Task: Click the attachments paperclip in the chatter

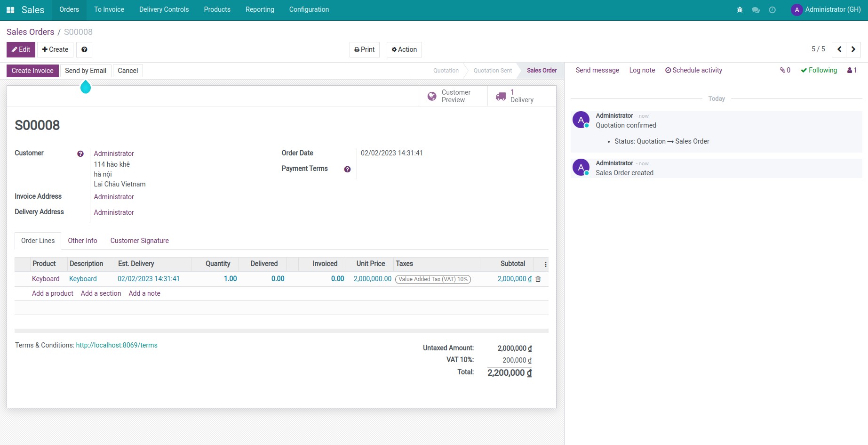Action: click(x=784, y=70)
